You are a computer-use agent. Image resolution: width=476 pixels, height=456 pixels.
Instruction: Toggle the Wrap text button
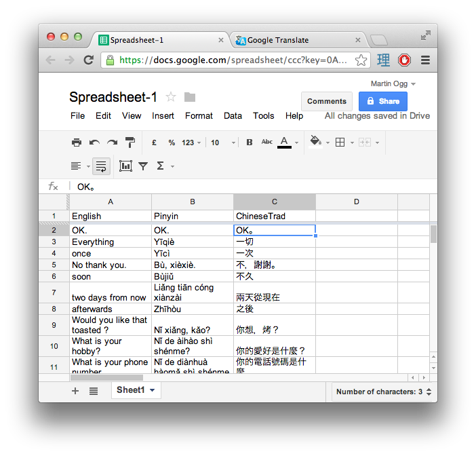click(101, 166)
